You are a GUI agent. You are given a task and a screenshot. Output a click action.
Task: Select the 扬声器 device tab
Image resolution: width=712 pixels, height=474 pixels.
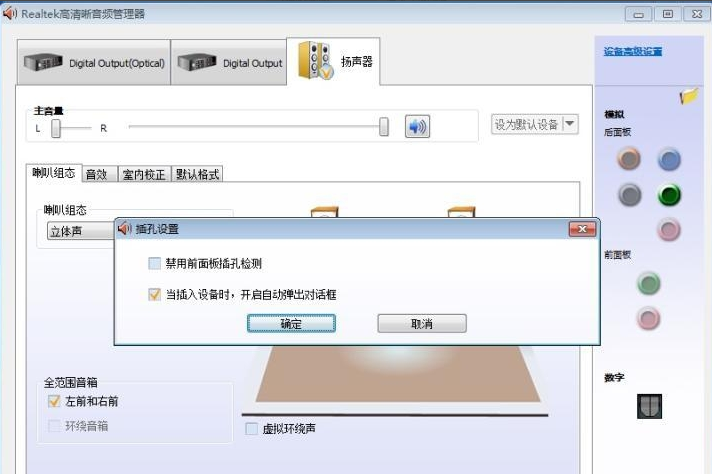click(x=333, y=61)
